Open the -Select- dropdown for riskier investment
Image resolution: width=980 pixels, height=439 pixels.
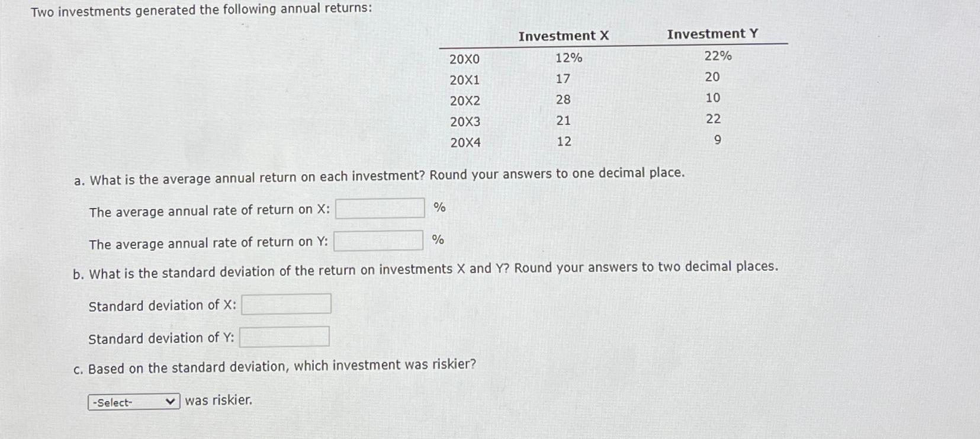click(x=130, y=402)
